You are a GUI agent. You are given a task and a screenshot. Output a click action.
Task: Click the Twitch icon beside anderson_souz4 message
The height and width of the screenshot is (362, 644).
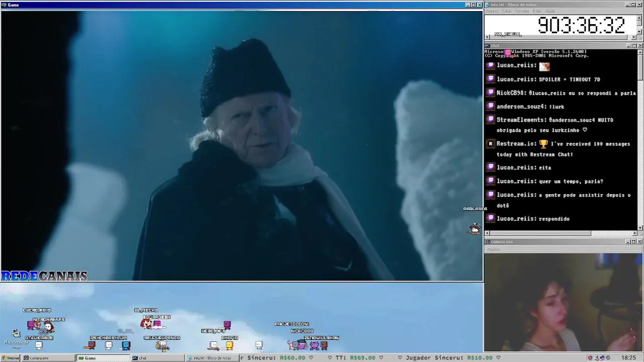pos(491,106)
